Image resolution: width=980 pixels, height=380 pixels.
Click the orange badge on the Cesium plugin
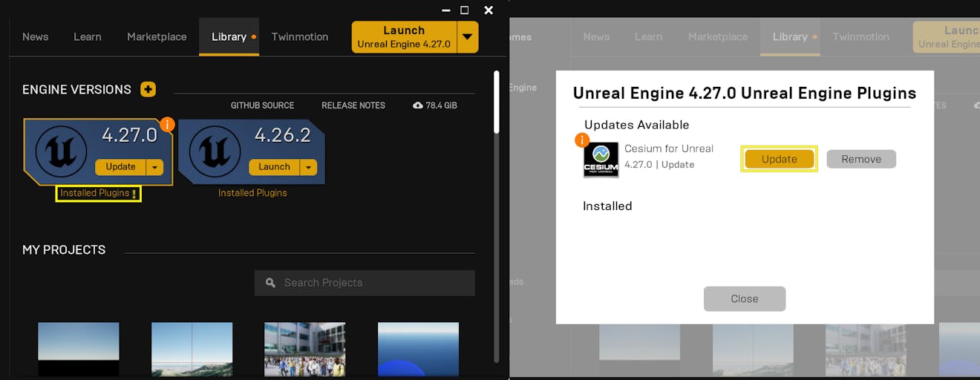point(582,140)
